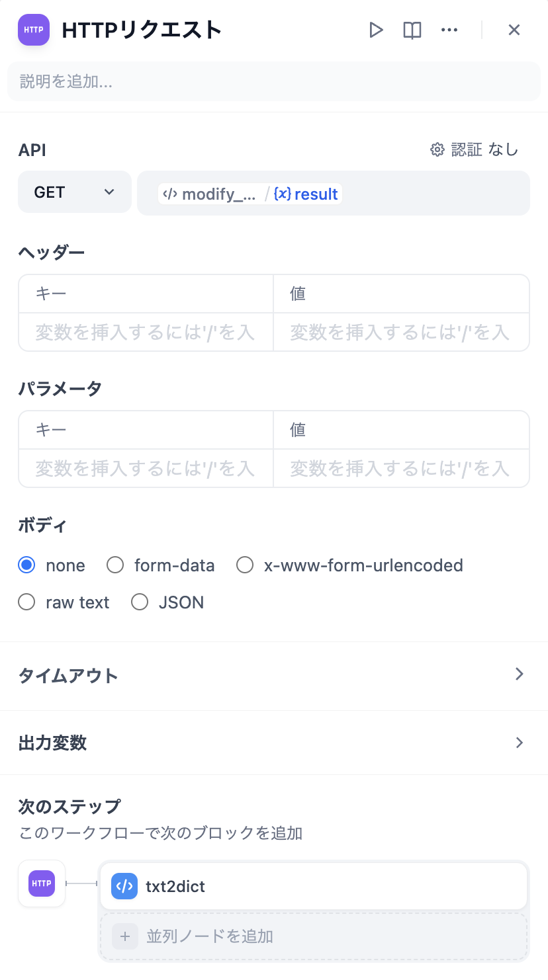Select JSON body type
Viewport: 548px width, 980px height.
(140, 602)
